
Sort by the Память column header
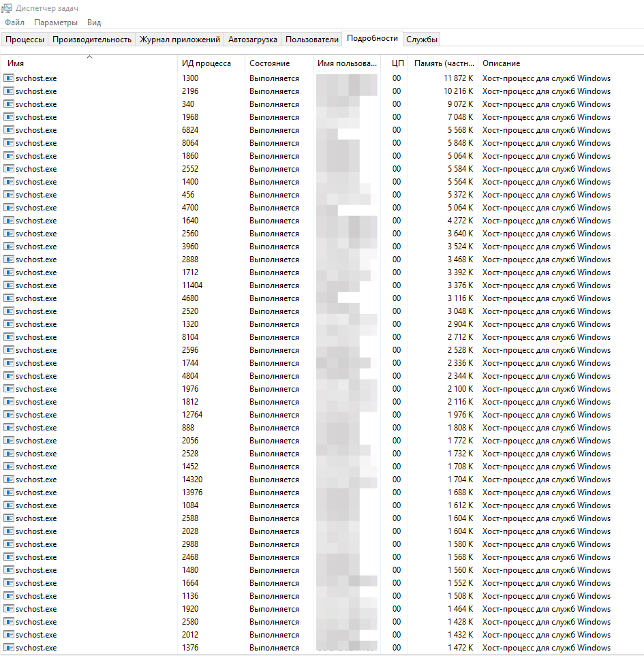point(444,63)
